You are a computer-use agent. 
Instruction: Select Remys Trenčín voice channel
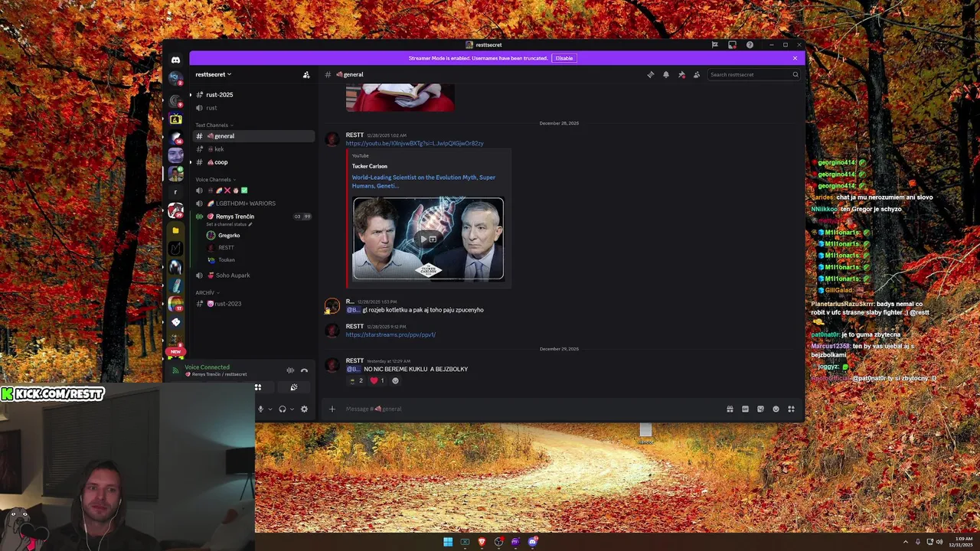pos(234,216)
